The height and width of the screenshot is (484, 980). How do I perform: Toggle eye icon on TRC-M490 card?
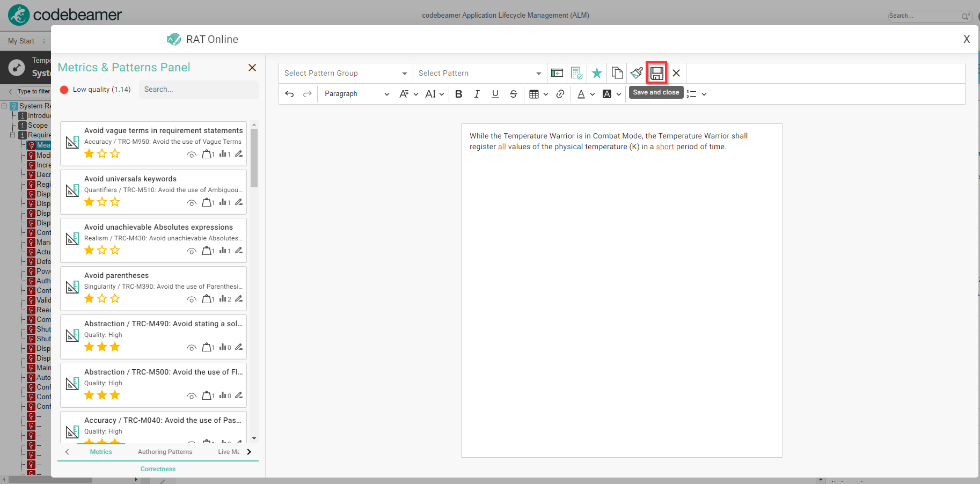[191, 348]
